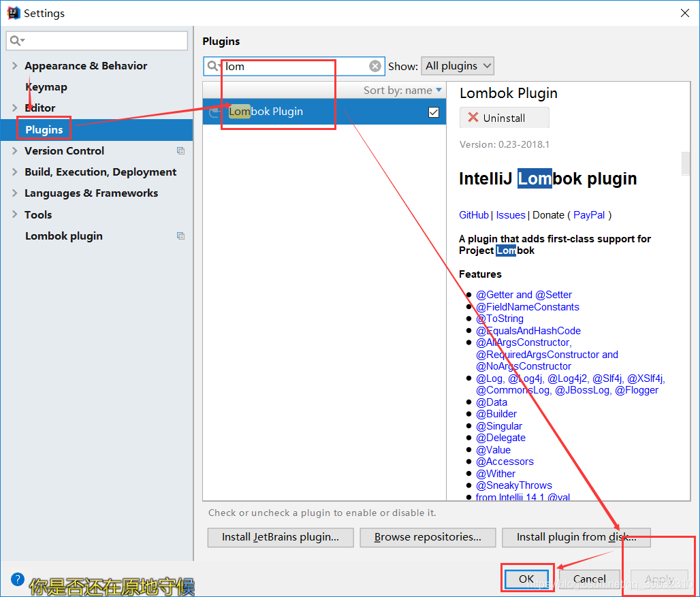
Task: Confirm settings with the OK button
Action: coord(526,579)
